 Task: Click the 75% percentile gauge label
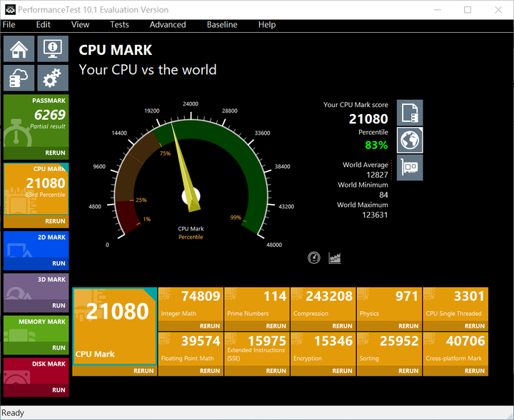point(165,153)
